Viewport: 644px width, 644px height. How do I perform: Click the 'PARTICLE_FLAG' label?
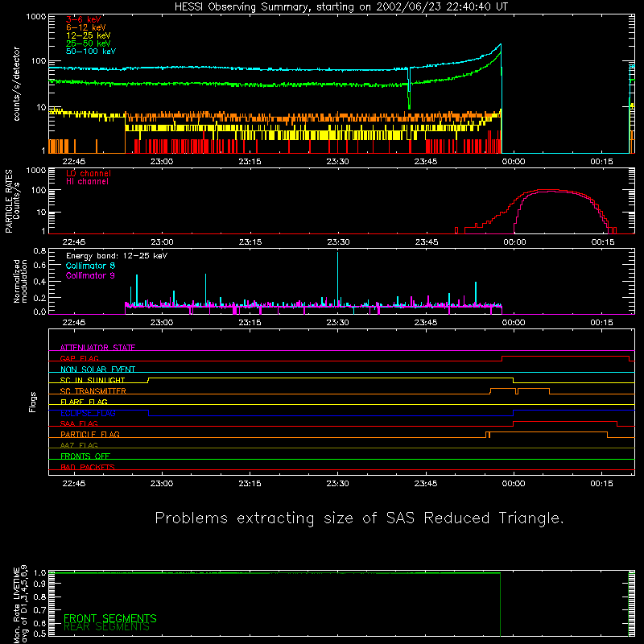90,435
